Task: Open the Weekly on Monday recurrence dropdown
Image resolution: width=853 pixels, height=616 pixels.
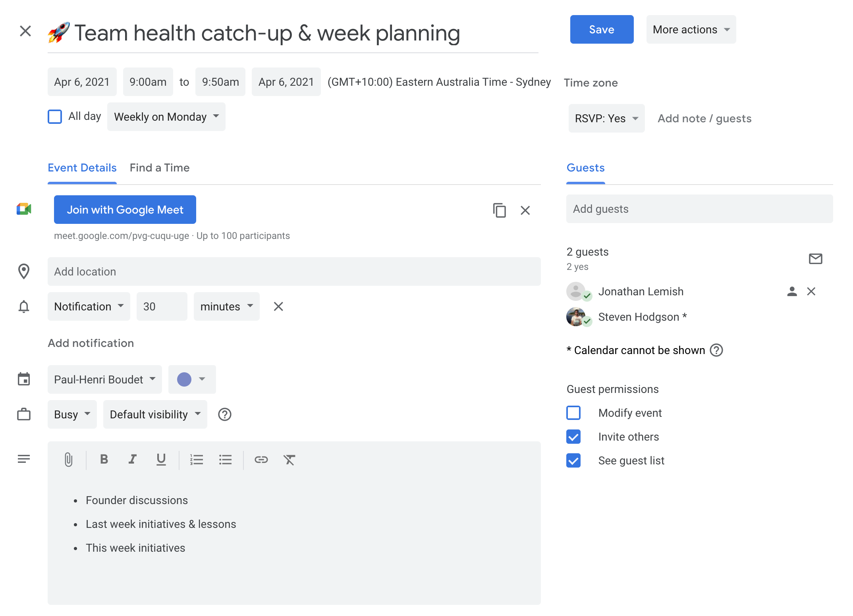Action: coord(166,117)
